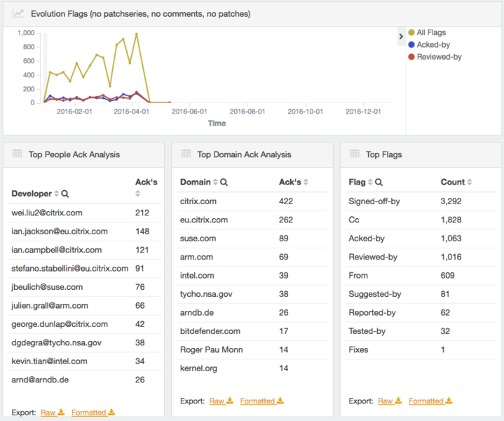The image size is (504, 421).
Task: Click the search icon next to Domain column
Action: click(224, 182)
